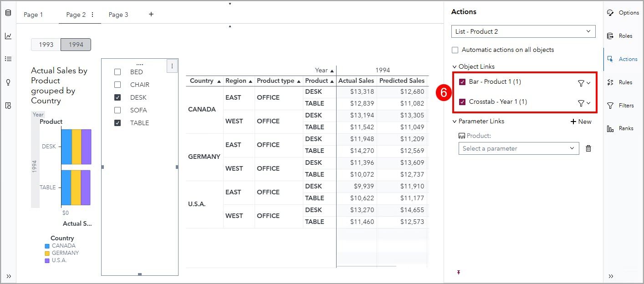644x284 pixels.
Task: Click the $14,655 Predicted Sales value
Action: 412,210
